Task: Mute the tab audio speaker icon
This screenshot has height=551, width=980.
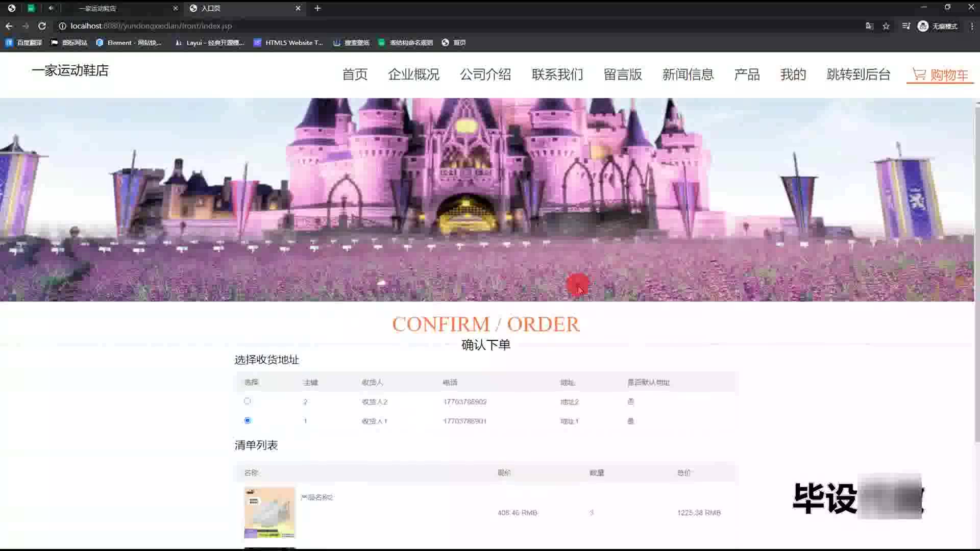Action: click(x=51, y=8)
